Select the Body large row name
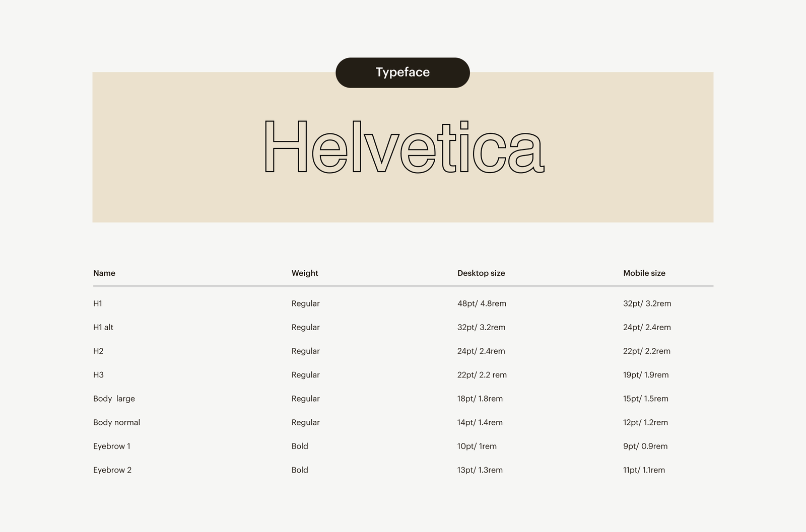This screenshot has height=532, width=806. click(x=114, y=399)
